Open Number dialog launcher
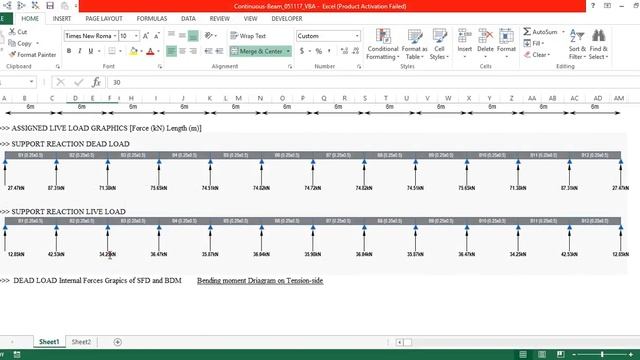640x360 pixels. point(359,66)
